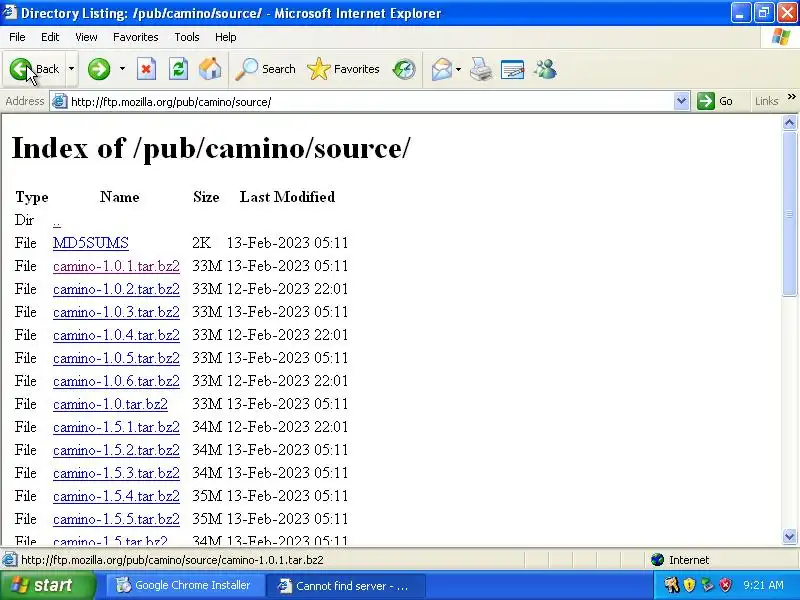The height and width of the screenshot is (600, 800).
Task: Click the scroll down arrow of page scrollbar
Action: coord(789,536)
